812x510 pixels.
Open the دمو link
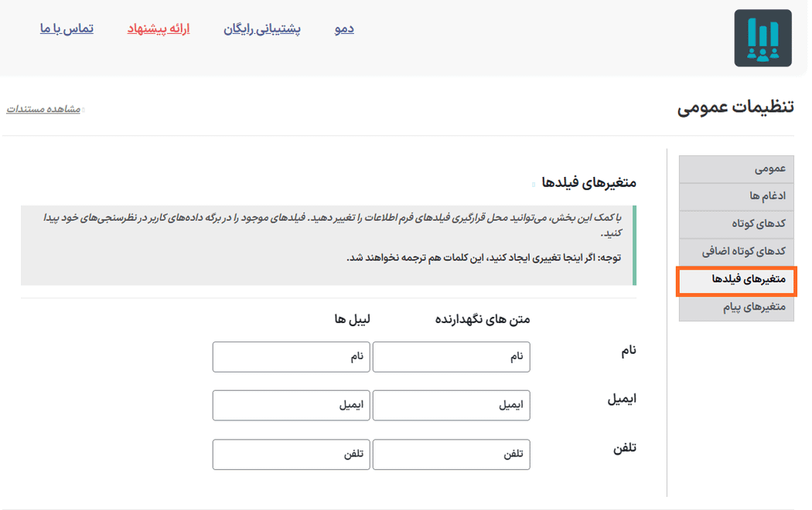click(344, 29)
